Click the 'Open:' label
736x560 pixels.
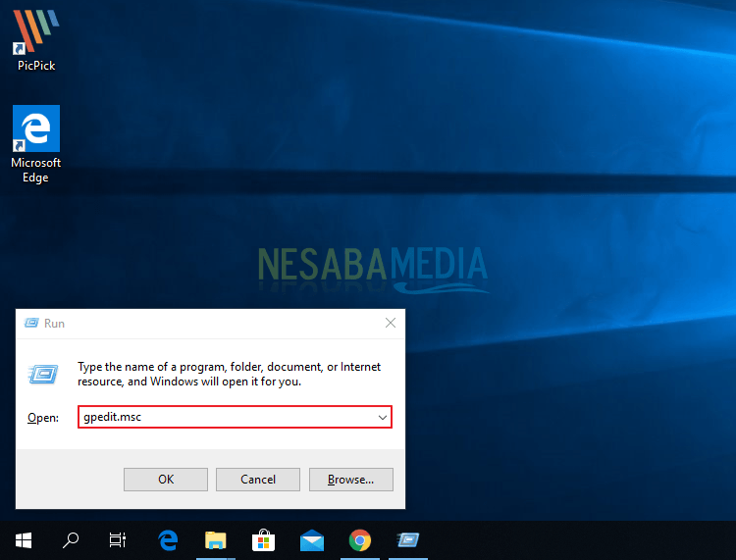[x=43, y=418]
